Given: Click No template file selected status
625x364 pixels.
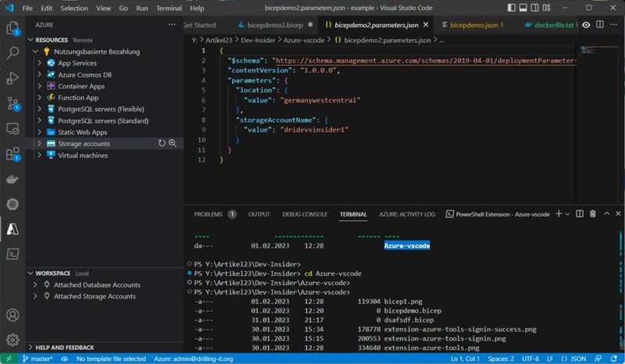Looking at the screenshot, I should 111,359.
